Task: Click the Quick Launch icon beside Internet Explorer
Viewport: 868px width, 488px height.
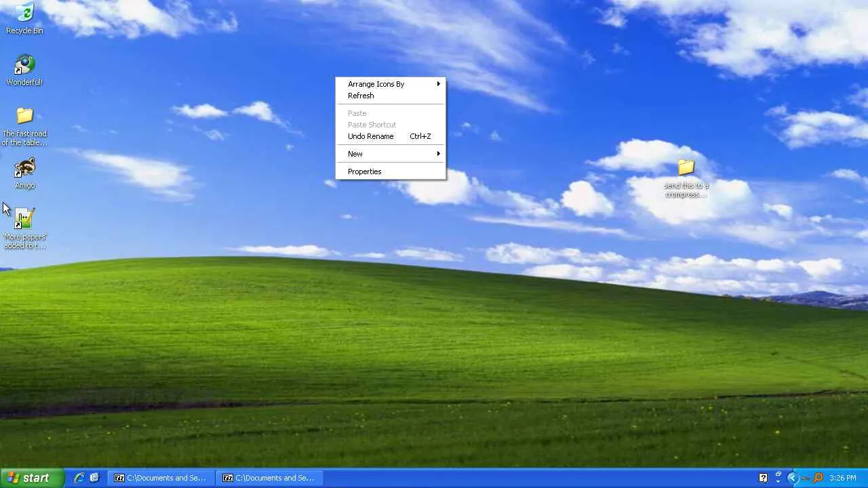Action: pos(94,478)
